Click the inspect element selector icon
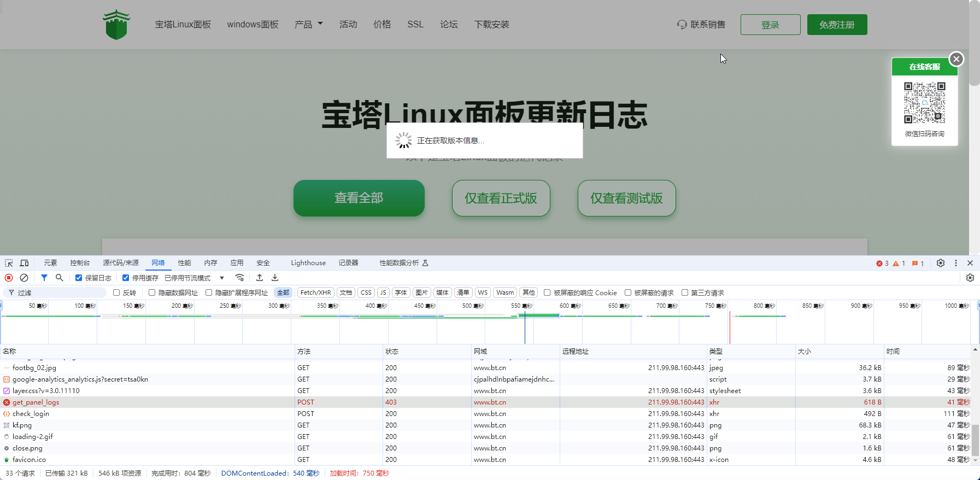This screenshot has width=980, height=480. click(x=9, y=263)
